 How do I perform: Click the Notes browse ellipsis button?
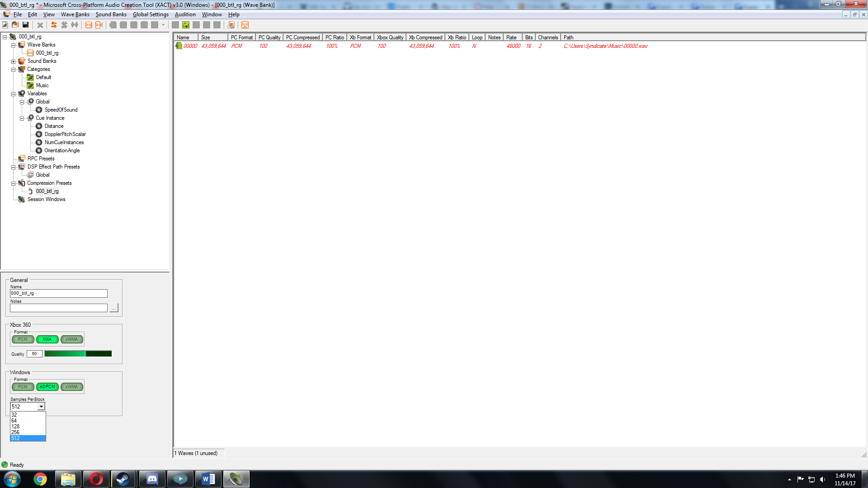pyautogui.click(x=113, y=308)
